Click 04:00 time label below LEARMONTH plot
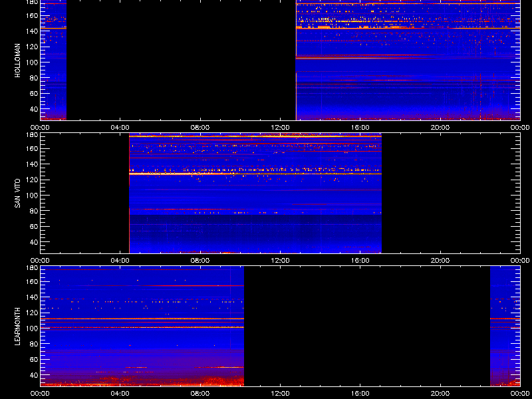This screenshot has height=399, width=532. coord(120,394)
